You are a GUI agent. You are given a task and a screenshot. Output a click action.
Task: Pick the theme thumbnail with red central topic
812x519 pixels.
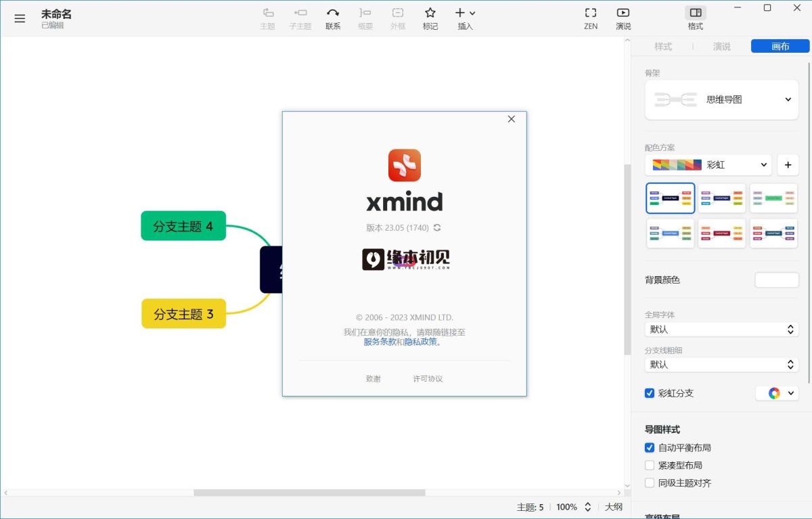[722, 233]
